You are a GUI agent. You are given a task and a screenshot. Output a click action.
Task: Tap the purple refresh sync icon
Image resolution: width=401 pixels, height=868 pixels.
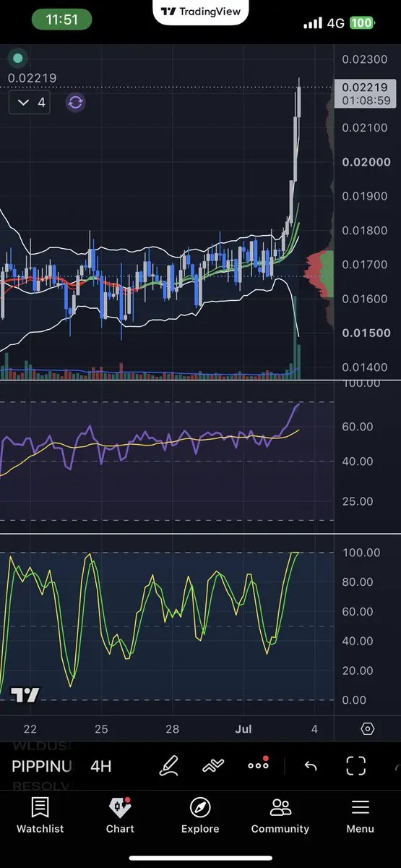click(x=75, y=102)
